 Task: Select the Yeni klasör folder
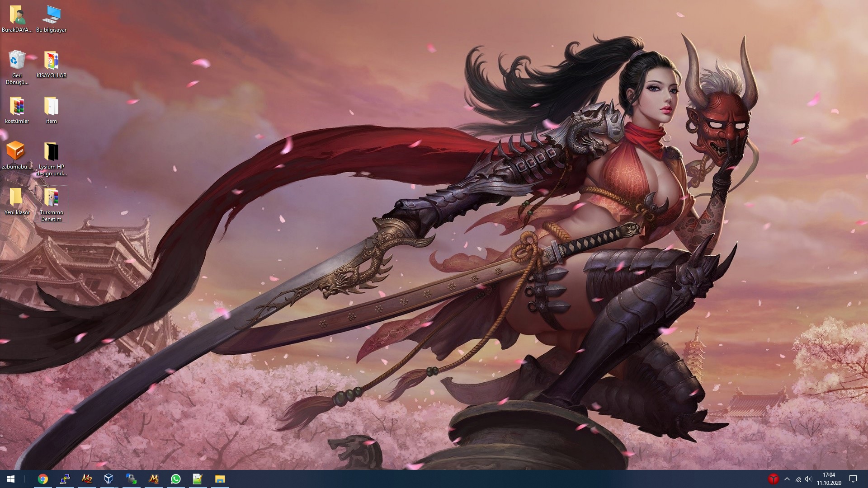(16, 198)
